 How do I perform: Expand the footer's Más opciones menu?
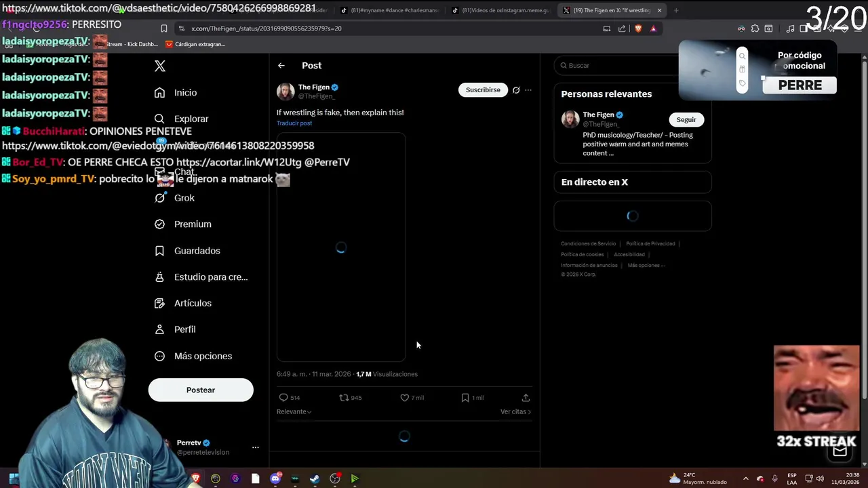coord(646,266)
